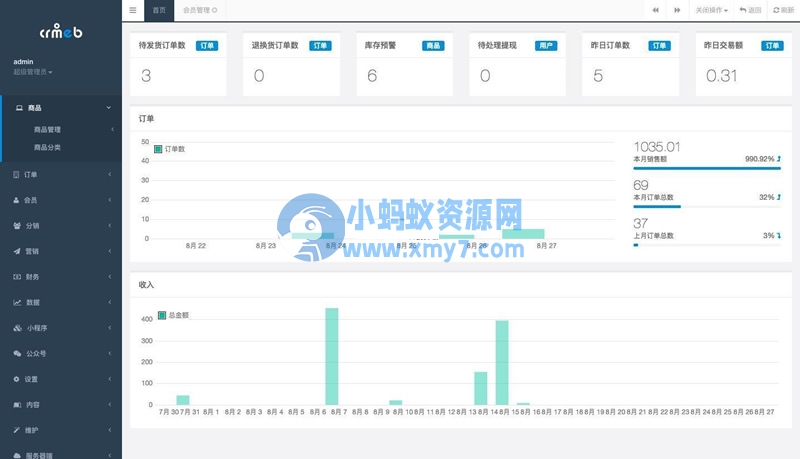Click the admin username text
The image size is (800, 459).
point(23,62)
